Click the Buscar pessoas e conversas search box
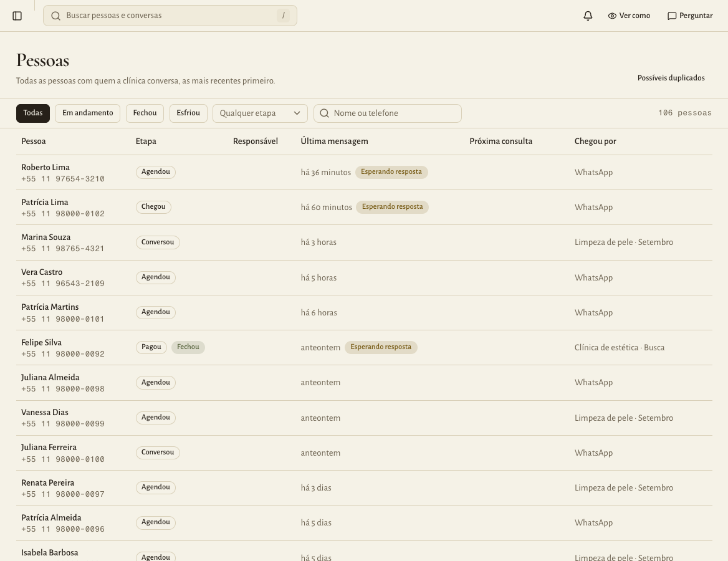Viewport: 728px width, 561px height. (170, 16)
